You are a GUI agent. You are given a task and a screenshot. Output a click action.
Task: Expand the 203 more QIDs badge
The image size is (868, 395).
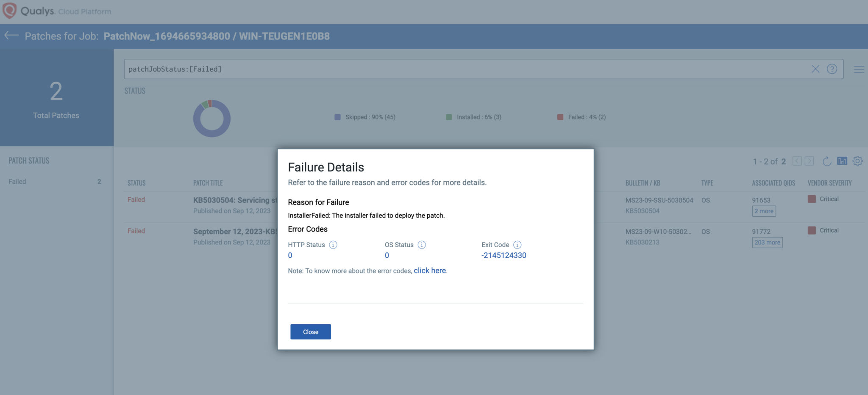pos(767,242)
